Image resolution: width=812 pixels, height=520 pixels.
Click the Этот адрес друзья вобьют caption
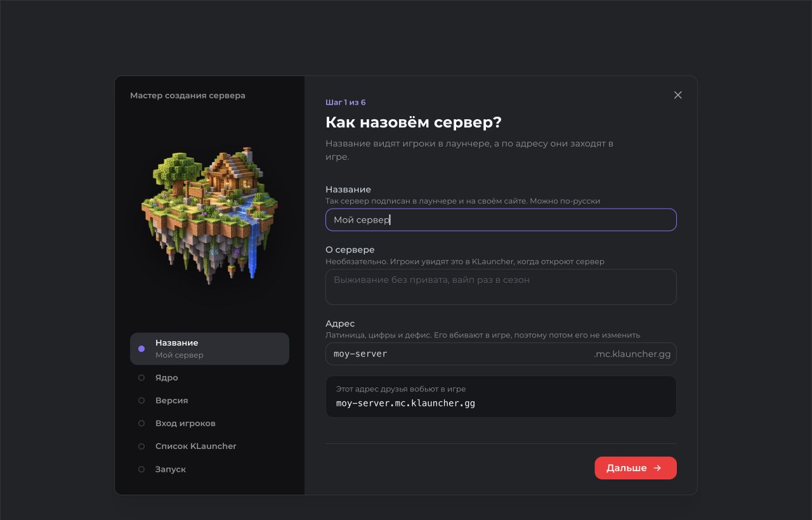pos(401,389)
